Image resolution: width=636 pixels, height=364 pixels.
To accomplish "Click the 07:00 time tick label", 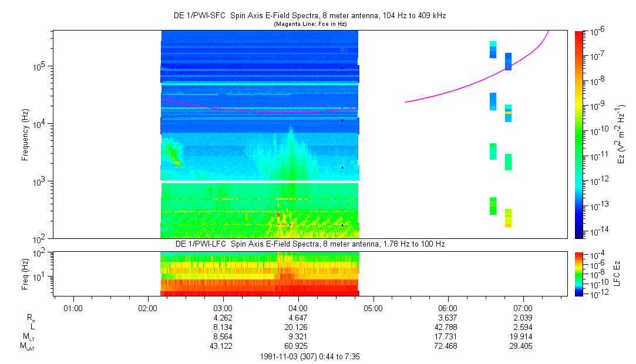I will click(x=523, y=308).
